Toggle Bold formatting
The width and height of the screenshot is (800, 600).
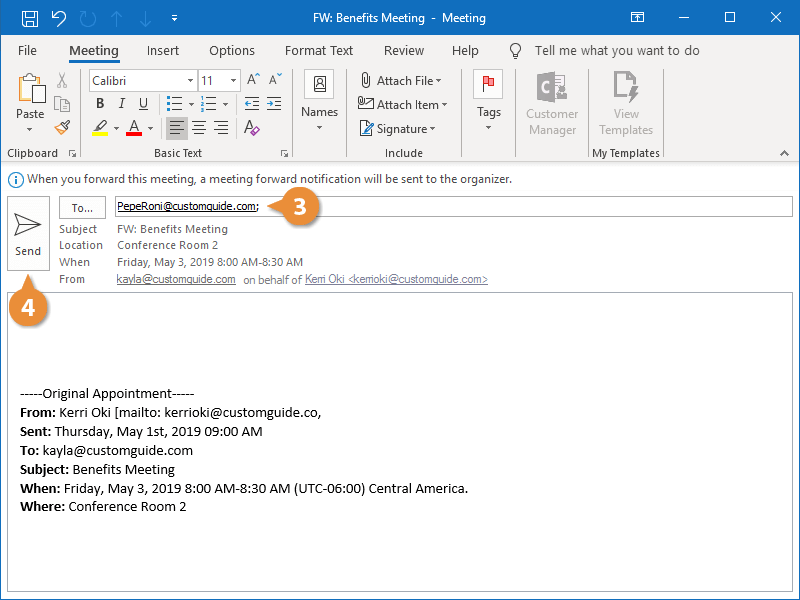(x=100, y=104)
